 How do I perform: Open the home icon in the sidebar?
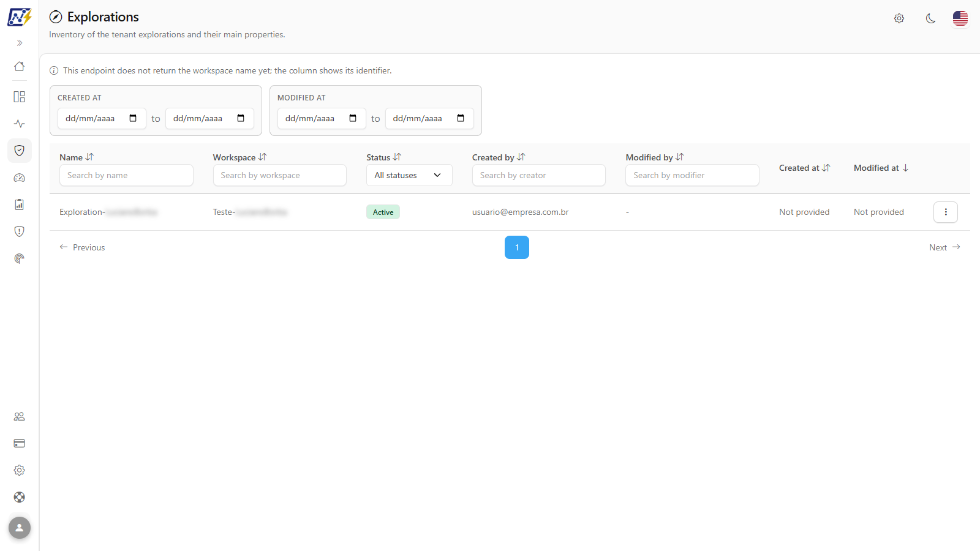tap(20, 66)
